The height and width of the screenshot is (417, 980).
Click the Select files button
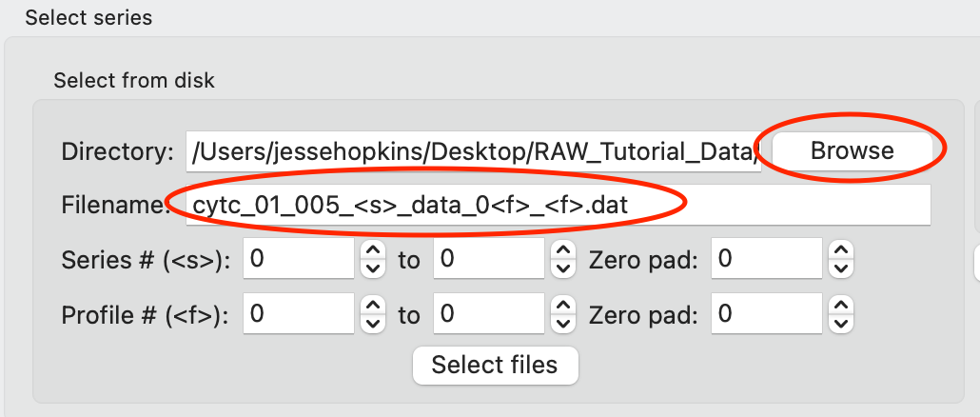(x=495, y=365)
